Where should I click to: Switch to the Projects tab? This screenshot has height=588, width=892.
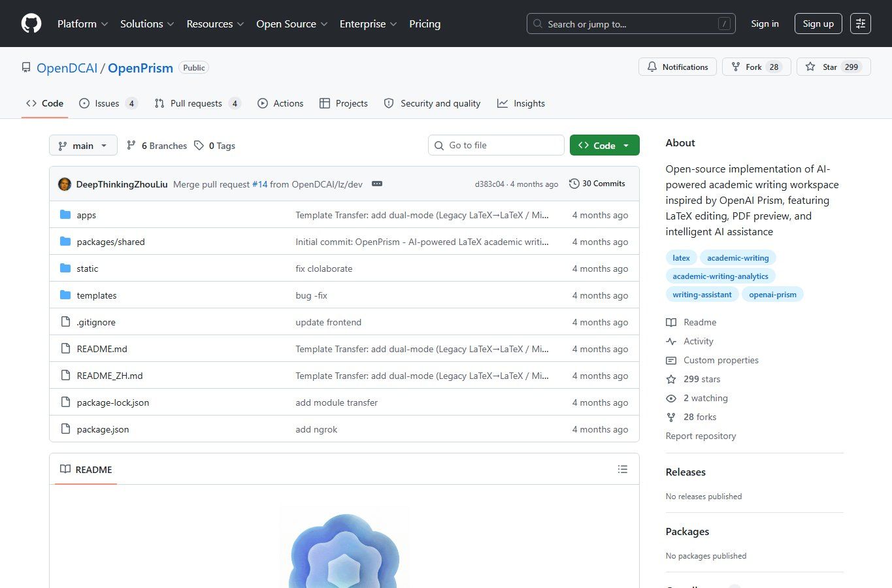[x=343, y=103]
